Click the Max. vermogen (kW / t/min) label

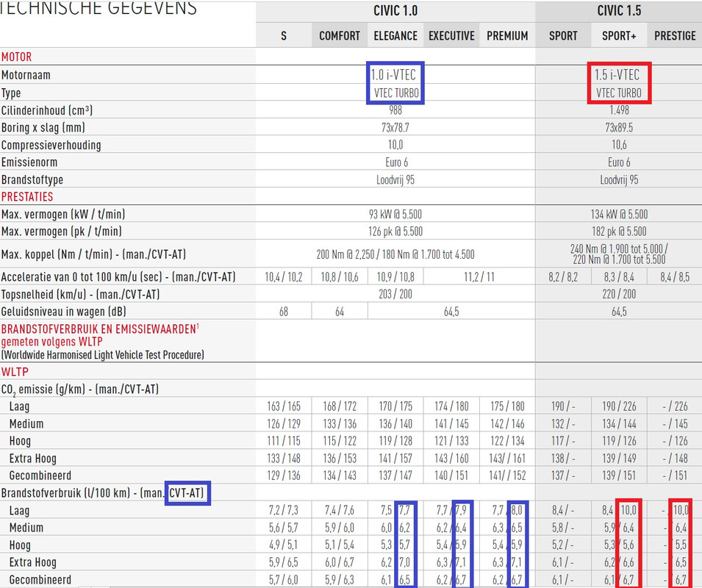63,215
